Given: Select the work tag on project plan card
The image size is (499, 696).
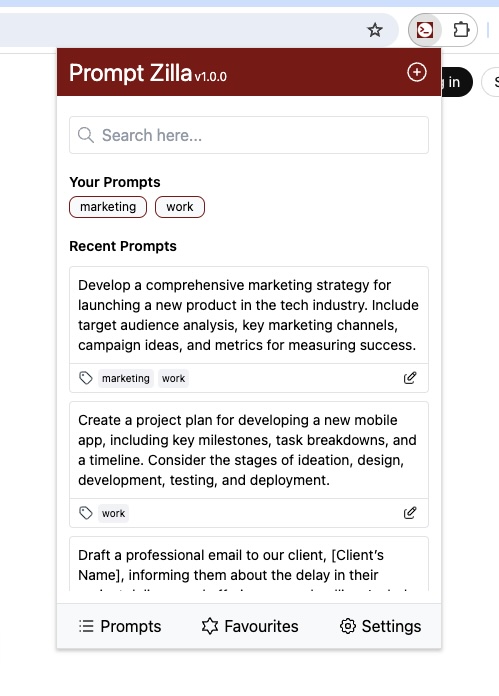Looking at the screenshot, I should tap(113, 513).
